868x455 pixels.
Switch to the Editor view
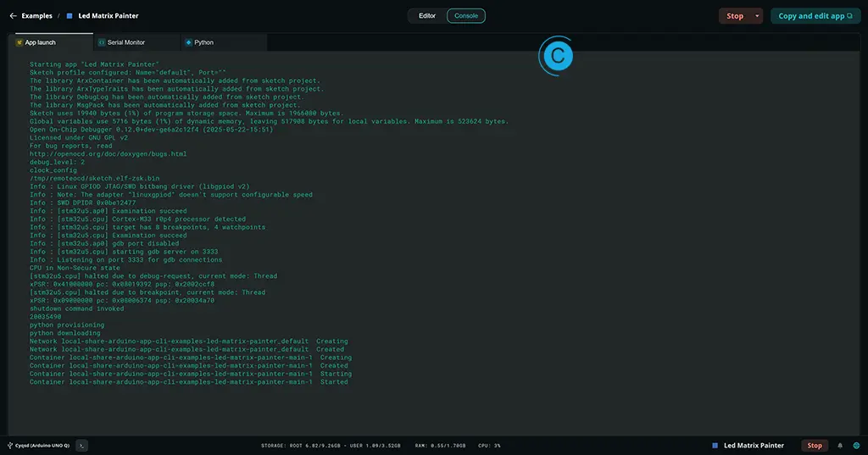427,15
